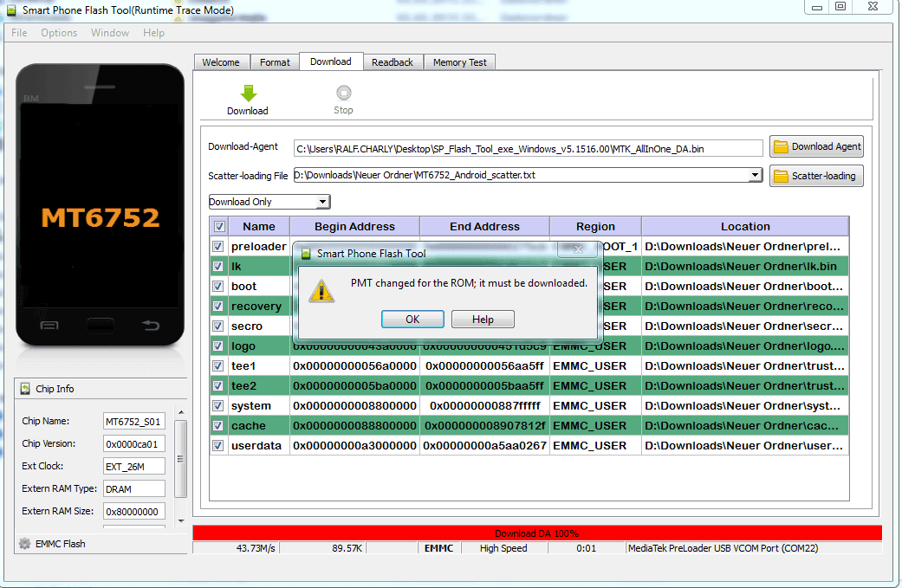Screen dimensions: 902x588
Task: Uncheck the preloader partition checkbox
Action: click(218, 247)
